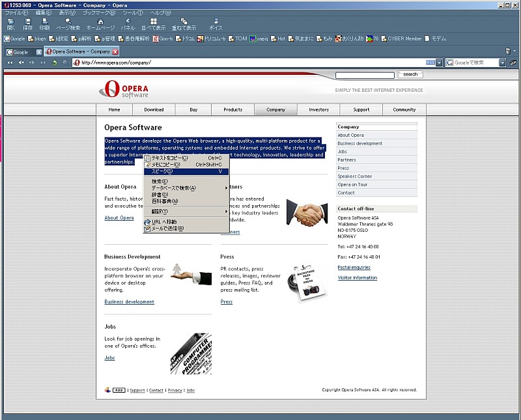
Task: Switch to the Google tab
Action: 21,51
